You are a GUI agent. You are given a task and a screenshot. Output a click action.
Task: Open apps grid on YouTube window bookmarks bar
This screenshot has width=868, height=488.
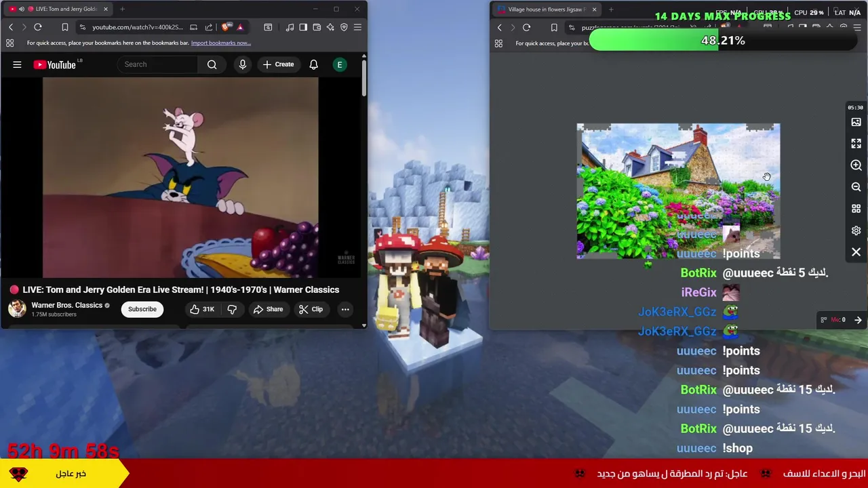(x=10, y=43)
